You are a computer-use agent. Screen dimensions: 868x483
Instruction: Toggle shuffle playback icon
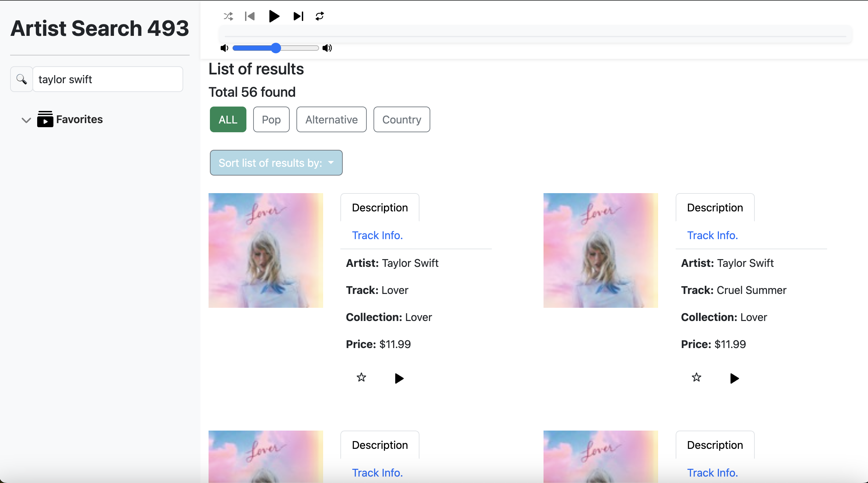click(228, 16)
